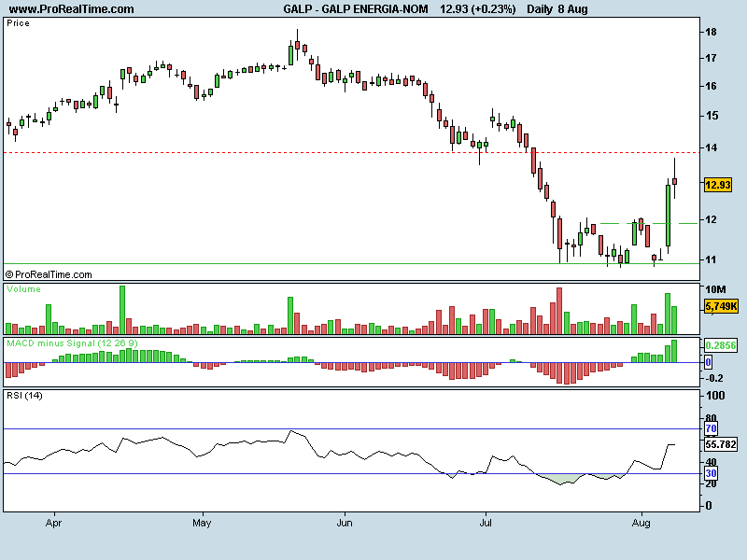Screen dimensions: 747x560
Task: Click the RSI (14) panel label
Action: pyautogui.click(x=24, y=395)
